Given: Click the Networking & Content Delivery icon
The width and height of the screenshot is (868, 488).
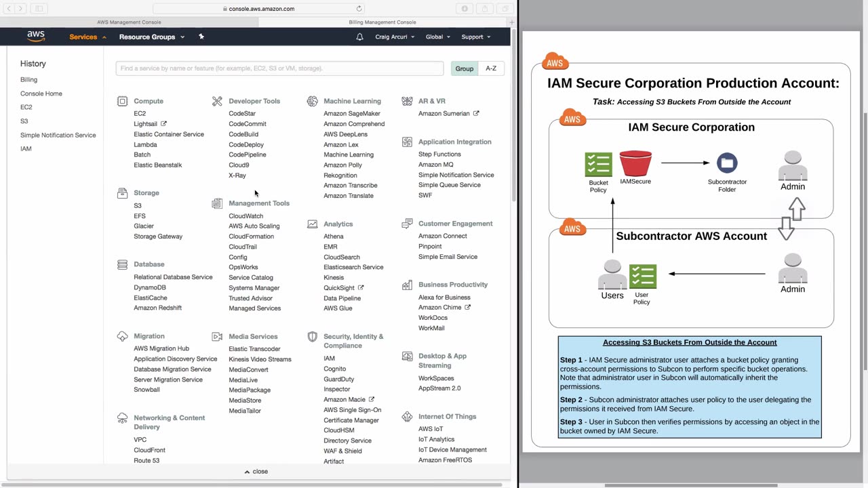Looking at the screenshot, I should pos(122,418).
